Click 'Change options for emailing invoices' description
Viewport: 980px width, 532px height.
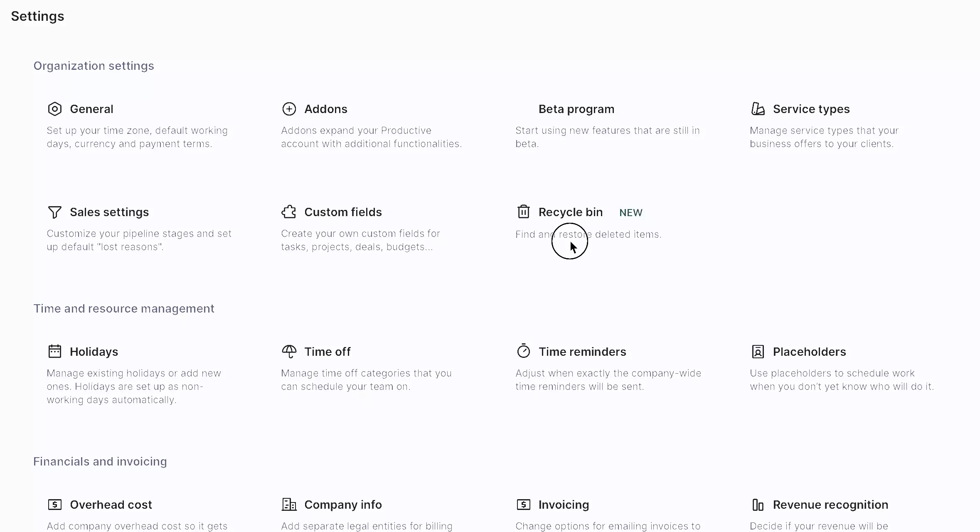[x=608, y=526]
